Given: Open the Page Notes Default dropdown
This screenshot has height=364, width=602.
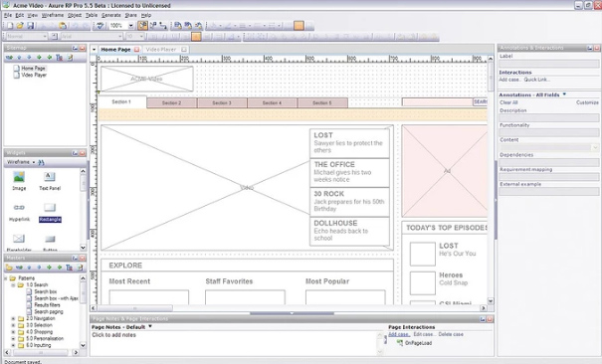Looking at the screenshot, I should coord(150,327).
